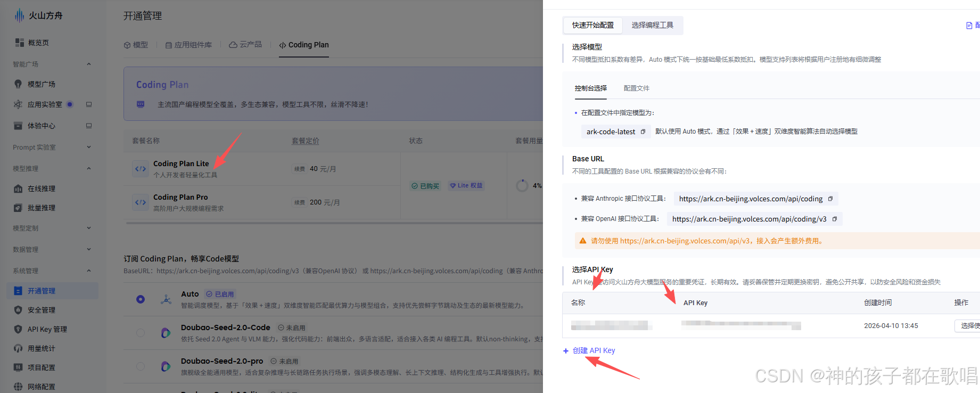Open 网络配置 sidebar icon
980x393 pixels.
click(18, 387)
